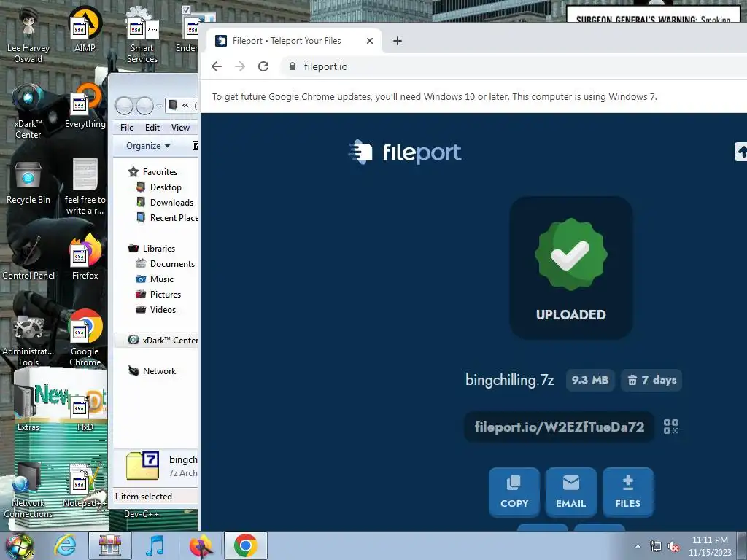This screenshot has width=747, height=560.
Task: Open the network tray icon
Action: [x=656, y=547]
